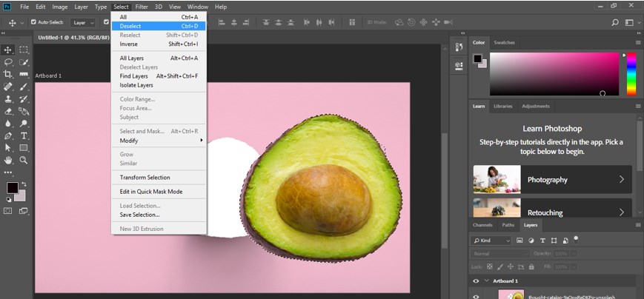The height and width of the screenshot is (299, 644).
Task: Click the rainbow hue slider strip
Action: 631,74
